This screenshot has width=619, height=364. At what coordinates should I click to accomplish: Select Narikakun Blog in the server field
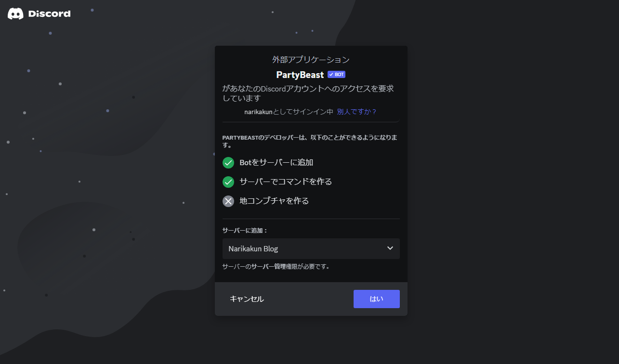252,248
